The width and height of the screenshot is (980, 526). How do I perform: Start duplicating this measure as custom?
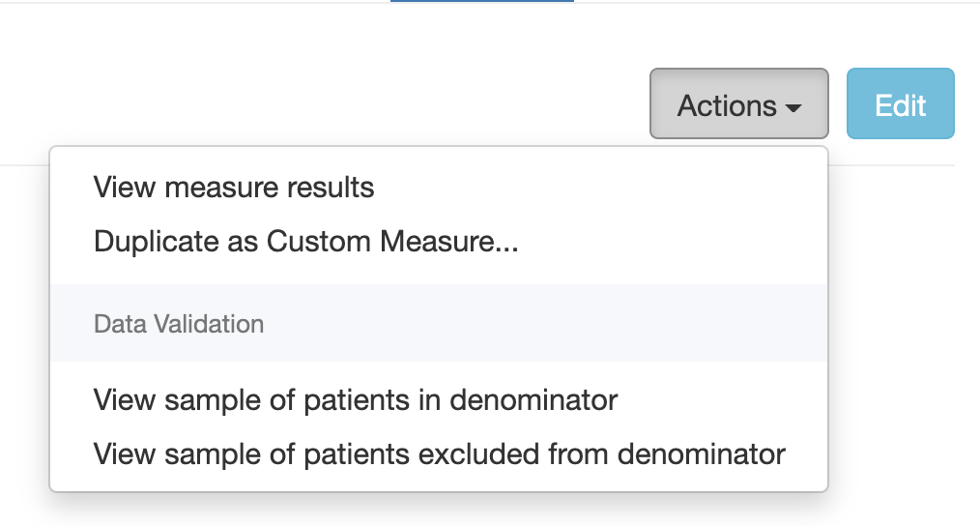[x=305, y=242]
